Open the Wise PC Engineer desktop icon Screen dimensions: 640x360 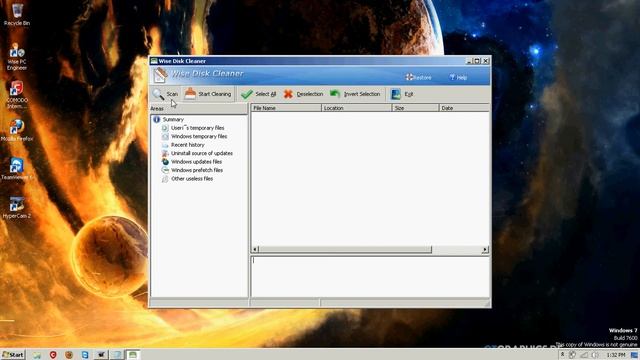click(17, 57)
